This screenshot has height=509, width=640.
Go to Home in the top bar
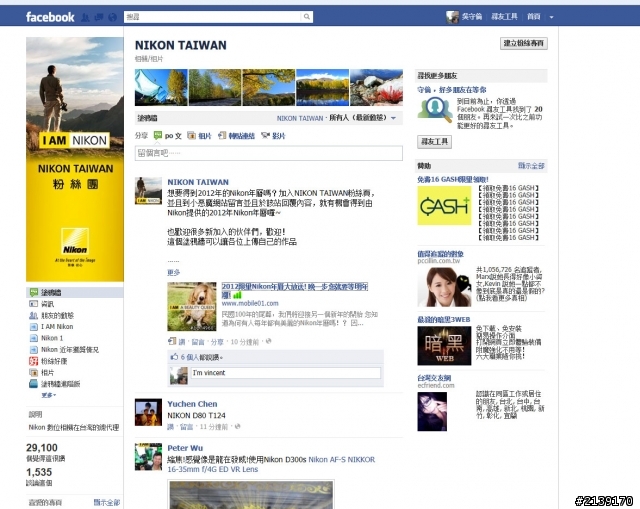[534, 17]
